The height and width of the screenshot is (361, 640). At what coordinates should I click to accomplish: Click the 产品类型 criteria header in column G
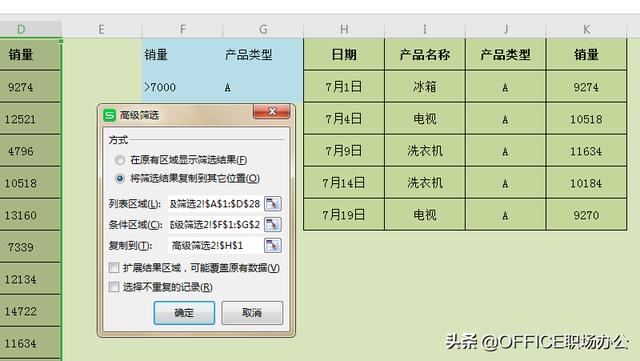coord(263,54)
